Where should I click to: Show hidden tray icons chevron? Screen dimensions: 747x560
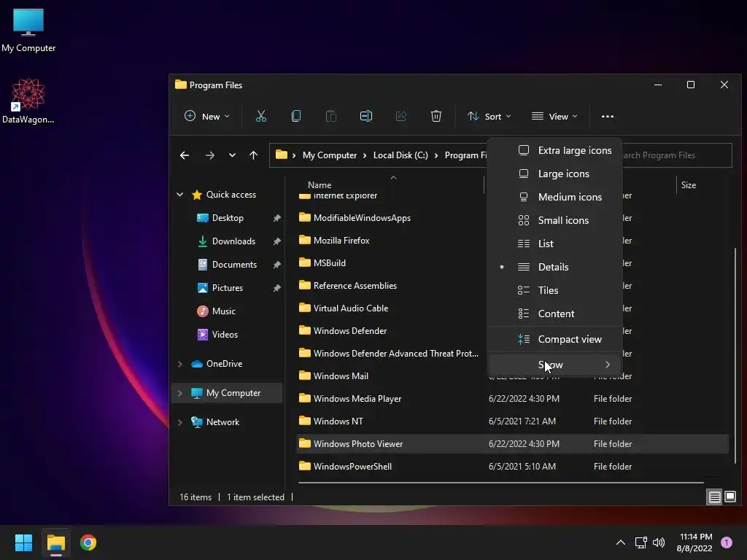pos(621,542)
